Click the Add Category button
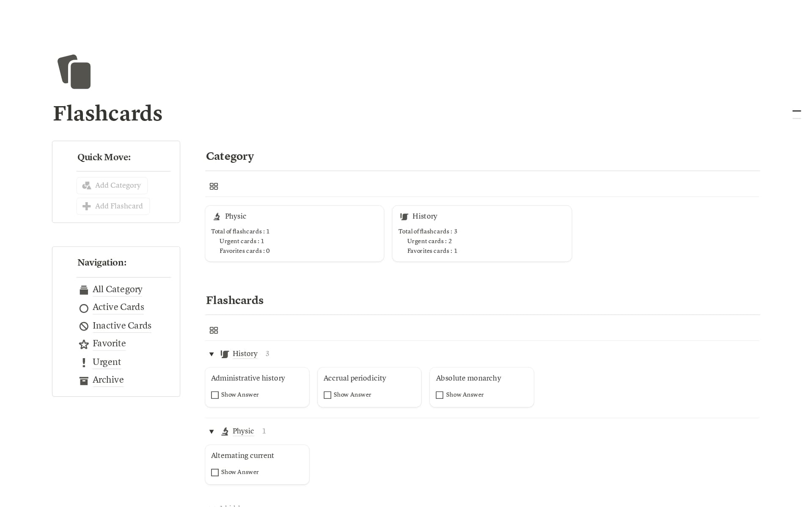812x507 pixels. point(112,185)
